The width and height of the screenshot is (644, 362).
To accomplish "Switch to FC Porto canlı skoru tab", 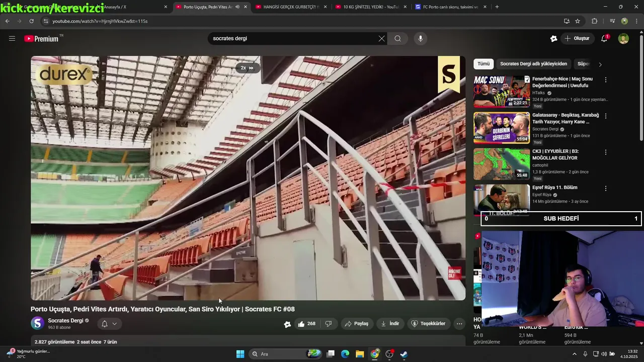I will click(450, 7).
